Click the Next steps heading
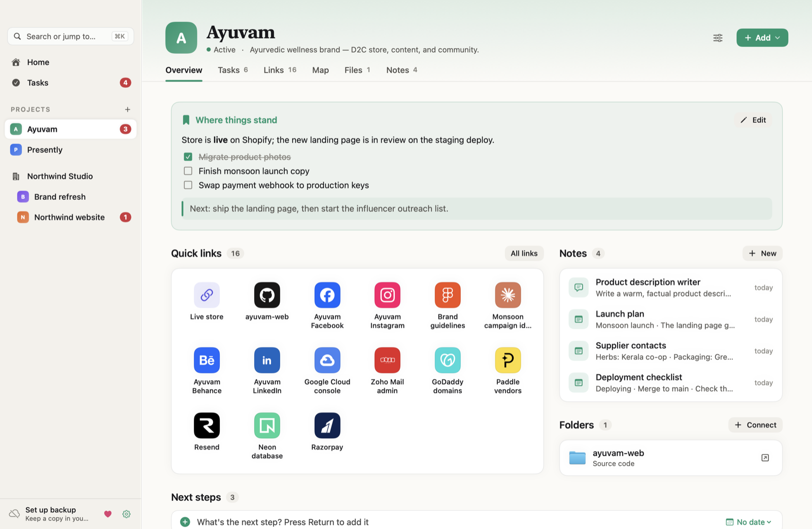Screen dimensions: 812x529 pyautogui.click(x=196, y=498)
